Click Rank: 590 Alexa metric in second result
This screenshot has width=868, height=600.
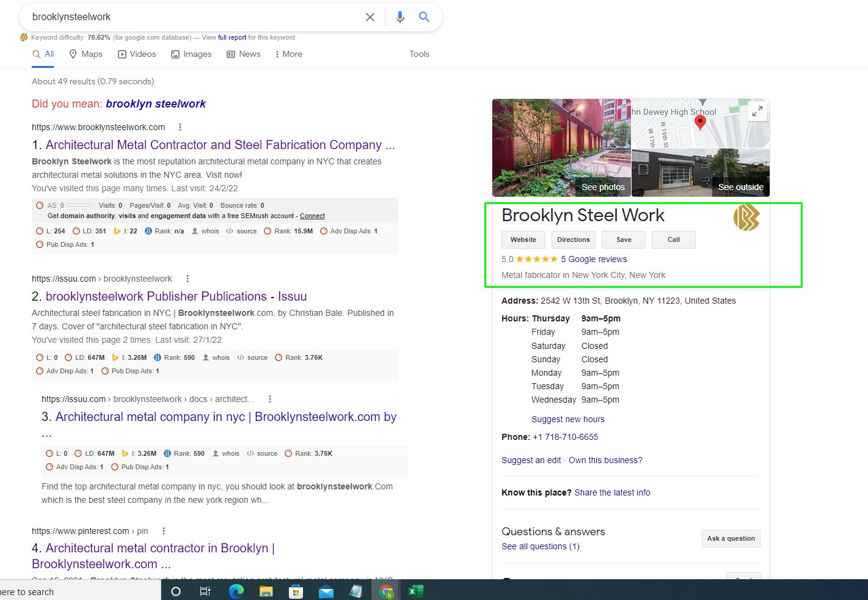tap(175, 357)
